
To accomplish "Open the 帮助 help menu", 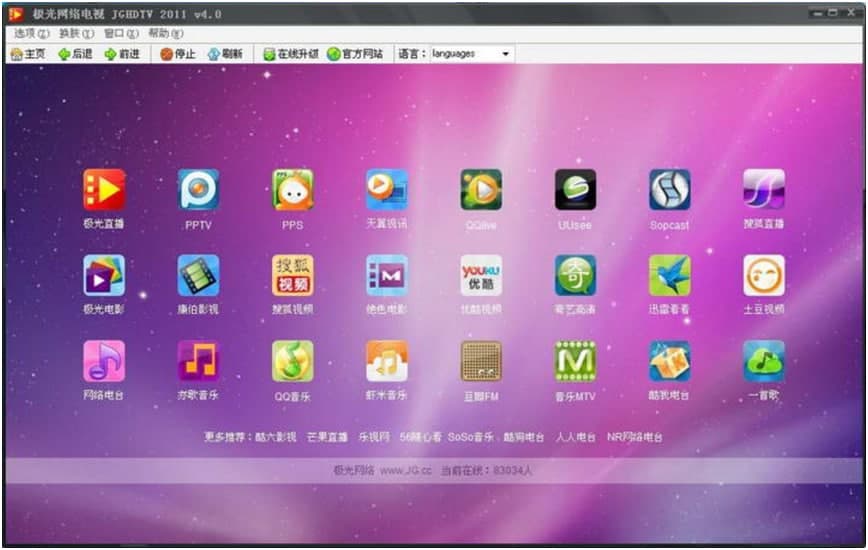I will (166, 34).
